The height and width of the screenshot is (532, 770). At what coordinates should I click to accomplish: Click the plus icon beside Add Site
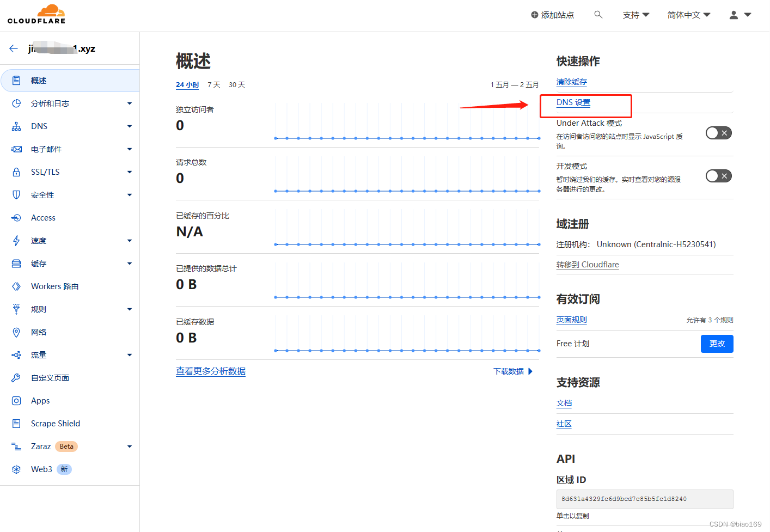click(535, 15)
